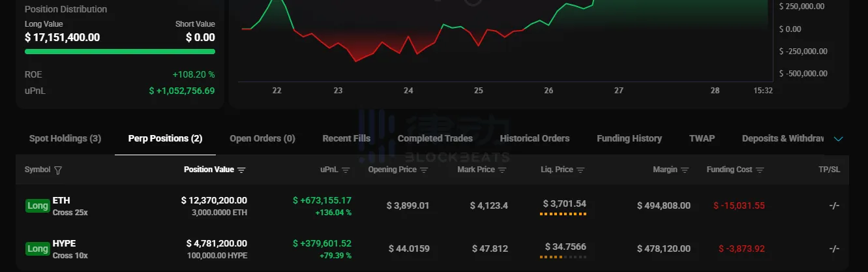Click ETH funding cost -15,031.55
This screenshot has width=868, height=272.
[x=739, y=205]
